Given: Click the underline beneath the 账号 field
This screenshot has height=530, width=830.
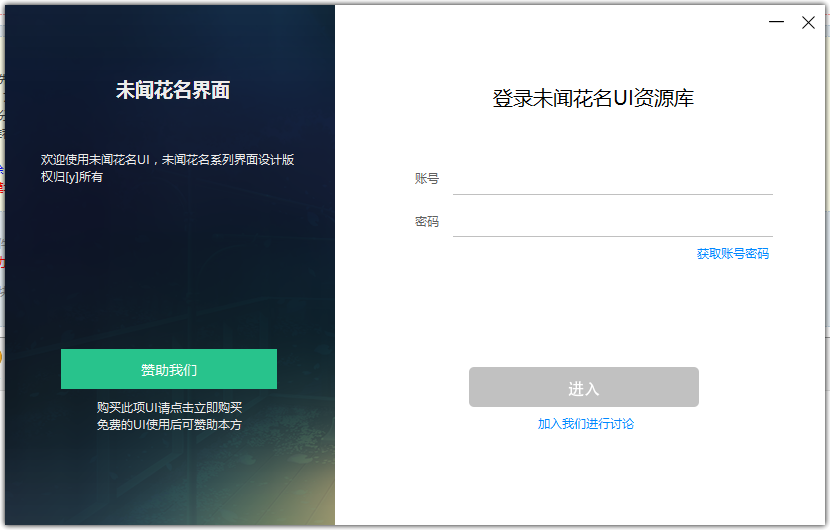Looking at the screenshot, I should (612, 194).
